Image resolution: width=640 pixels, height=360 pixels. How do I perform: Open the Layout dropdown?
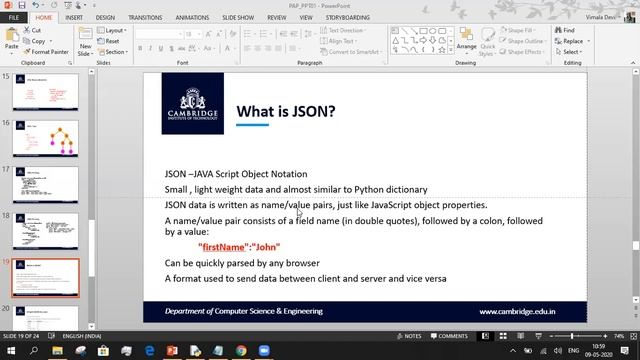112,30
